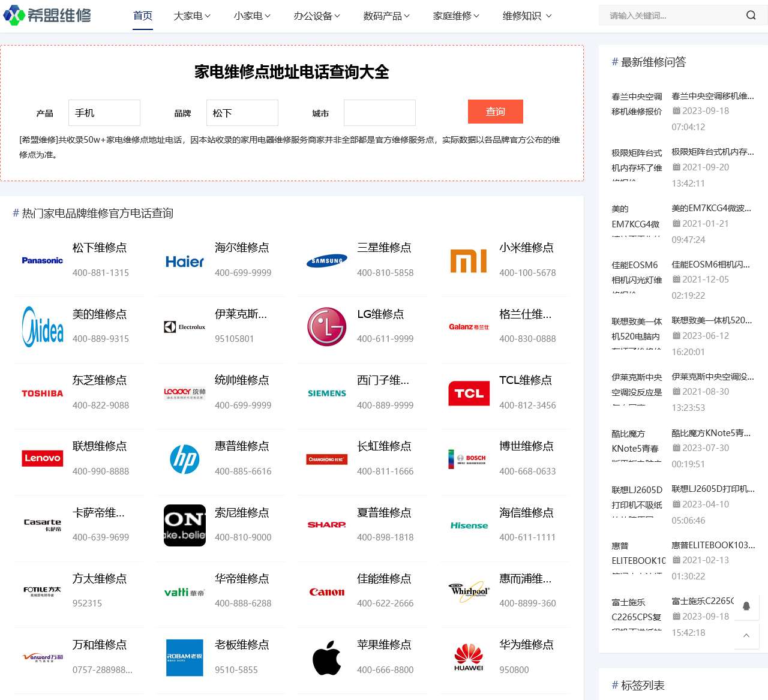Select the Huawei logo
768x700 pixels.
(x=469, y=657)
